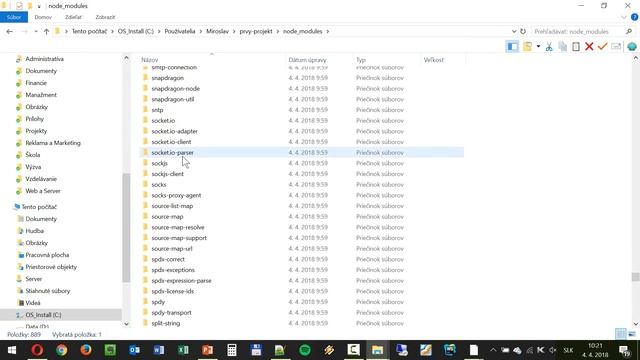
Task: Open Calculator from the taskbar
Action: point(232,350)
